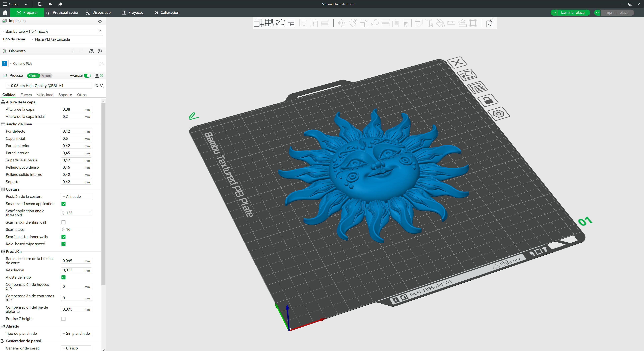644x351 pixels.
Task: Select the Mesh boolean tool
Action: coord(396,23)
